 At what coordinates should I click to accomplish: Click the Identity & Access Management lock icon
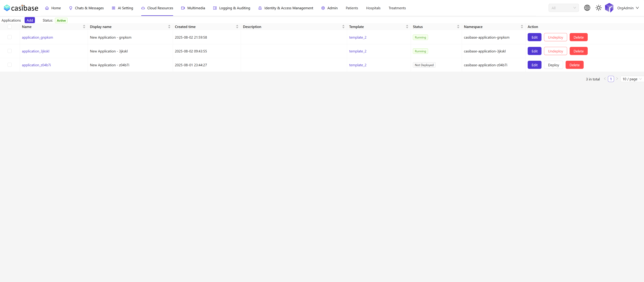pyautogui.click(x=260, y=8)
